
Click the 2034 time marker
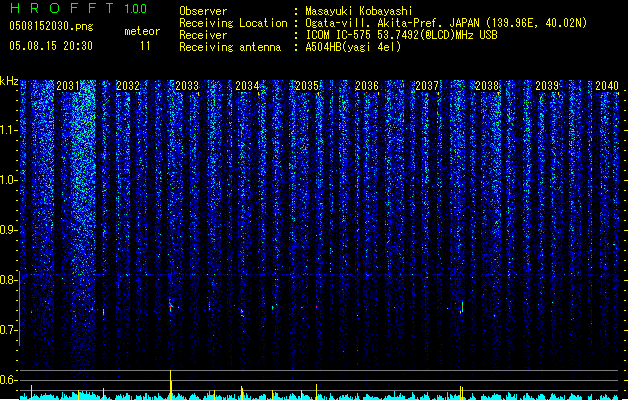click(x=247, y=86)
